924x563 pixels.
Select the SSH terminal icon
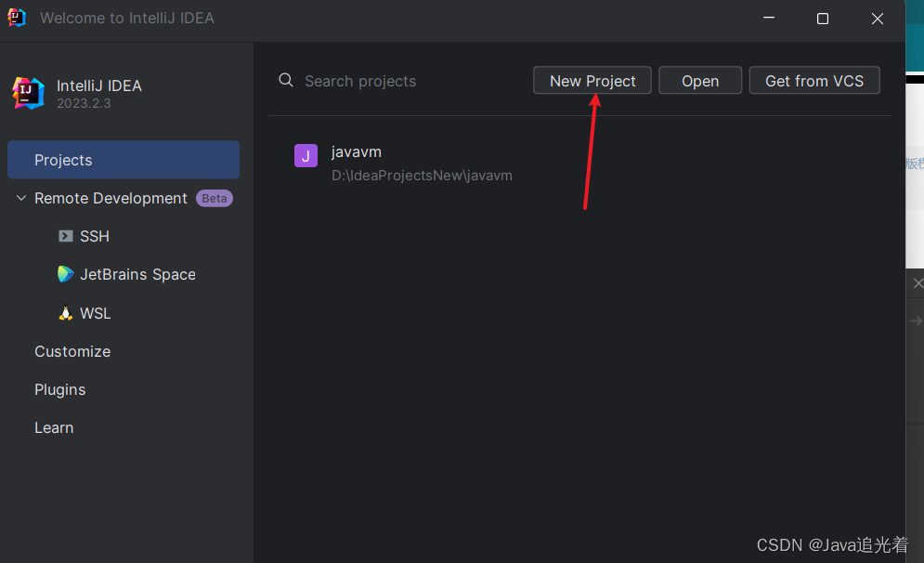click(x=65, y=236)
